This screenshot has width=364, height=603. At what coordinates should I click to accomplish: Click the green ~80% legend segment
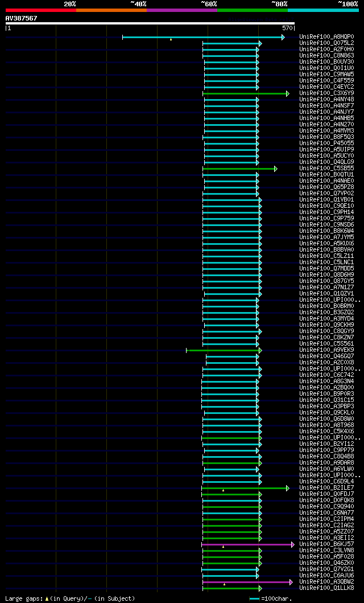(253, 10)
